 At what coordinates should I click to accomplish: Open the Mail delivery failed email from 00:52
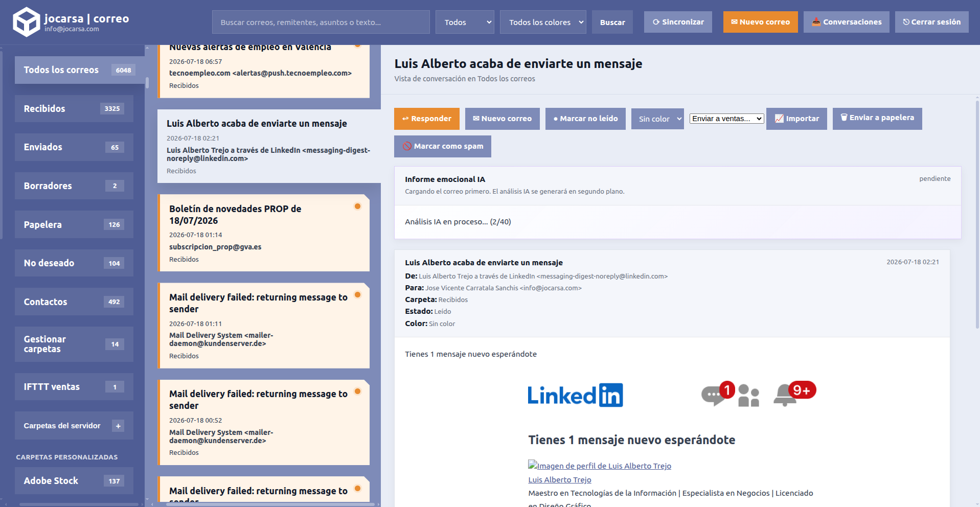[263, 422]
